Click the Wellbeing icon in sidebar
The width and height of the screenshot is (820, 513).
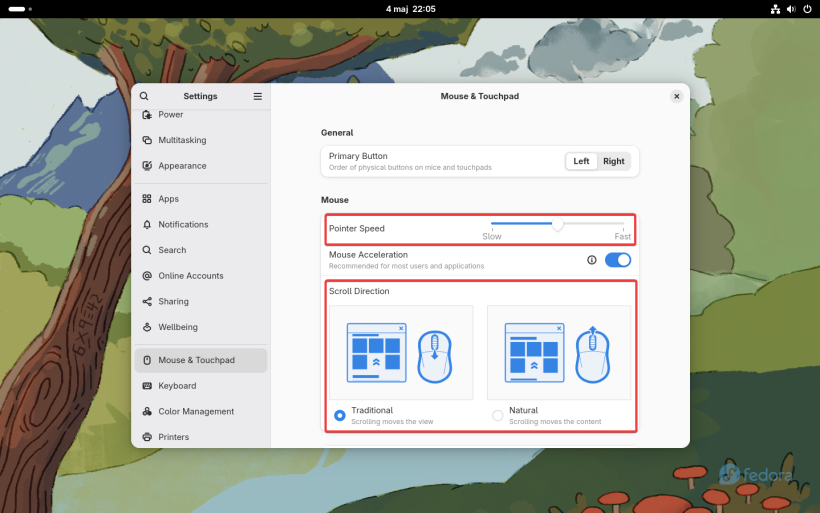(x=147, y=327)
